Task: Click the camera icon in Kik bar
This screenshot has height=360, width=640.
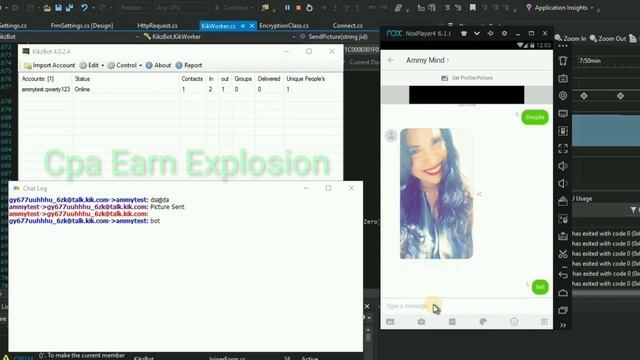Action: click(x=421, y=322)
